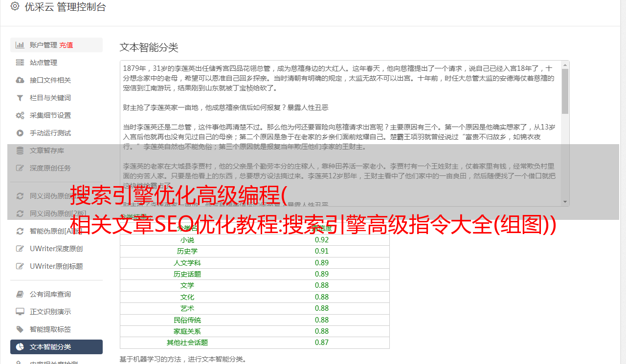Click the 0.87 confidence value
The height and width of the screenshot is (364, 626).
click(322, 343)
